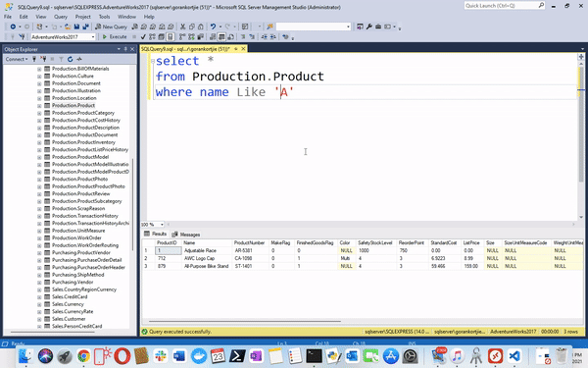Expand the Sales.Customer table node

[x=39, y=319]
